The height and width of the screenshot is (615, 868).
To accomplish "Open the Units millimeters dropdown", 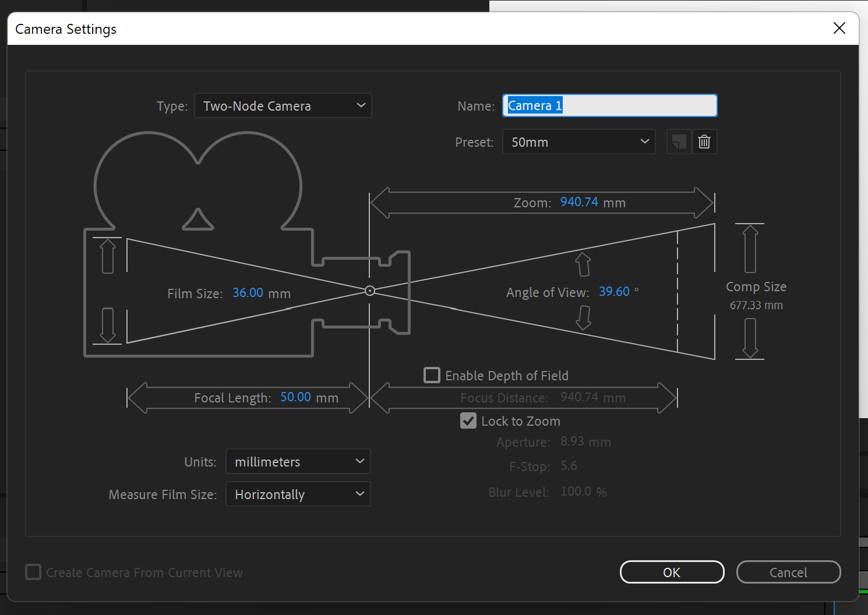I will point(298,461).
